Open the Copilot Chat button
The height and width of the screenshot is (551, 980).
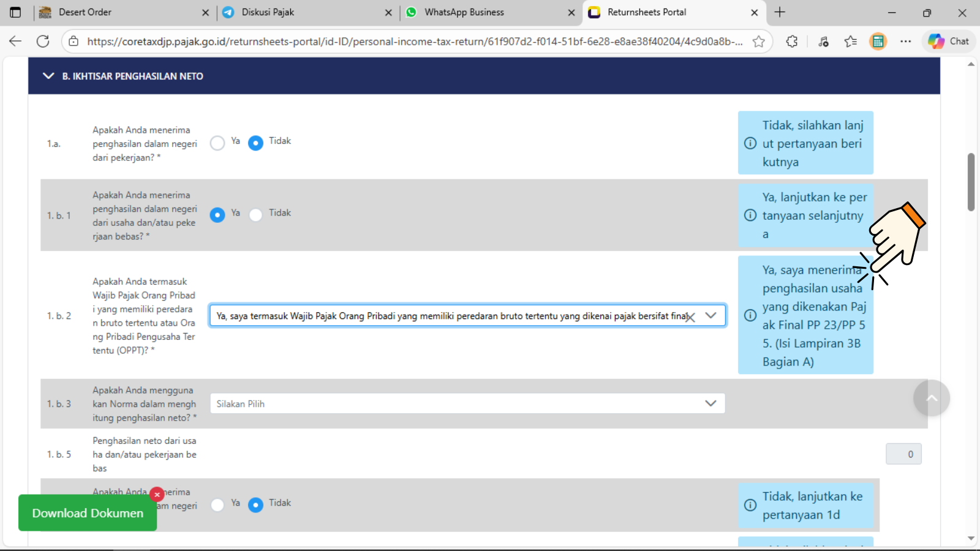click(948, 41)
